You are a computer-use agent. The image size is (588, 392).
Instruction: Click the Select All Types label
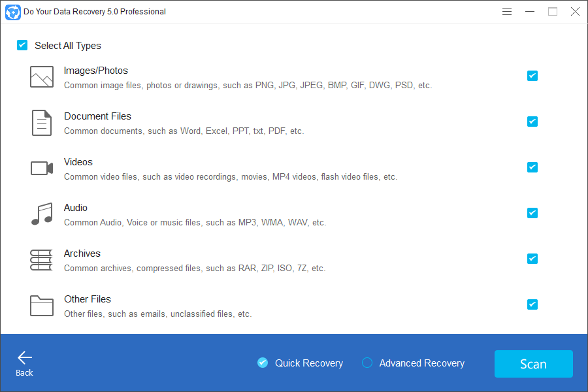pos(68,46)
